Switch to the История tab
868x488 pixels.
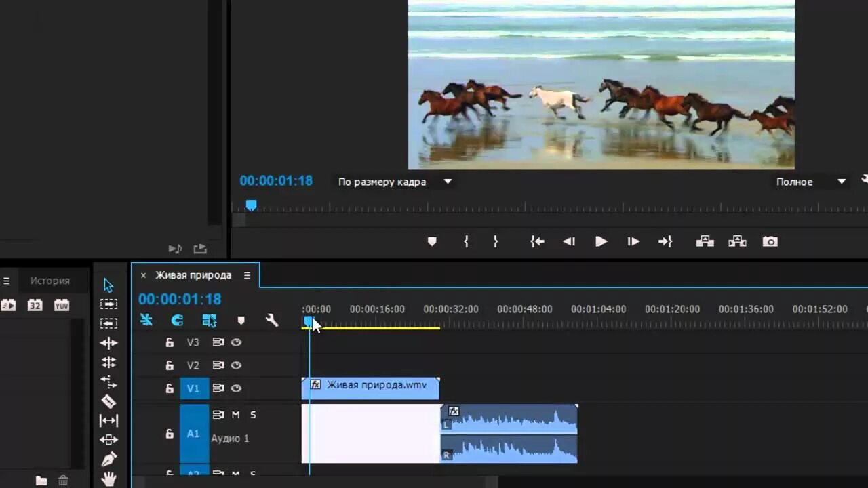(50, 281)
